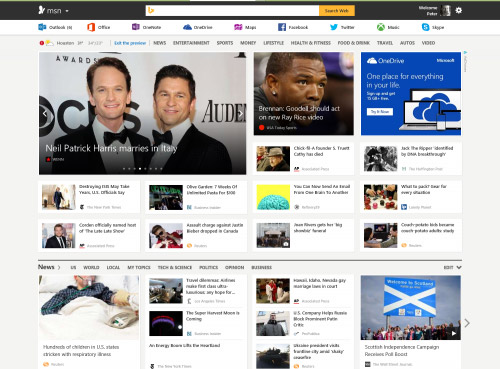Open the settings gear icon

coord(459,10)
